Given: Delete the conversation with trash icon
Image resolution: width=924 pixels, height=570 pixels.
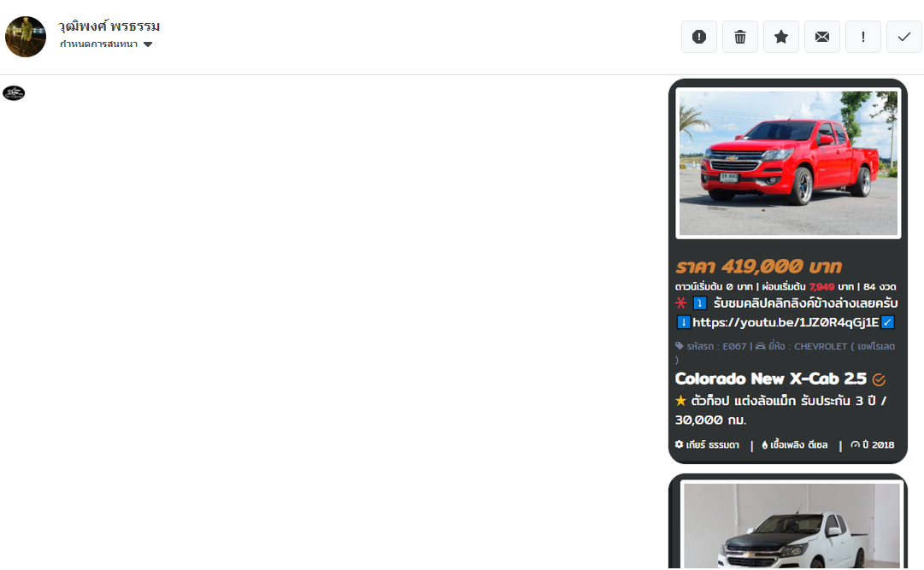Looking at the screenshot, I should click(x=740, y=37).
